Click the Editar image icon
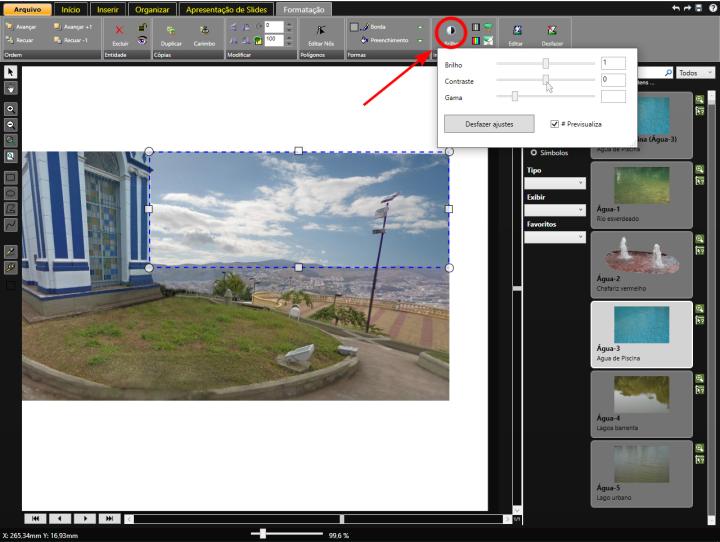Viewport: 720px width, 542px height. tap(517, 31)
